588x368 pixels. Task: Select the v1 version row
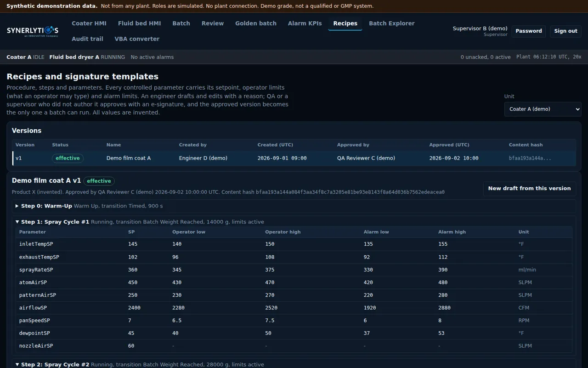point(294,158)
